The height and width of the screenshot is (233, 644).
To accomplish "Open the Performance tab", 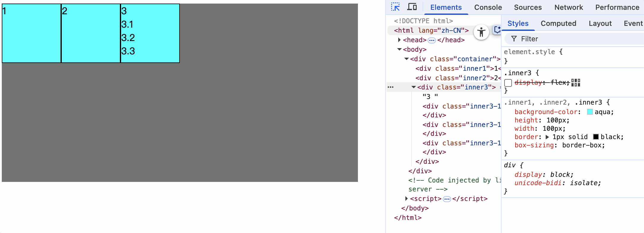I will 617,7.
